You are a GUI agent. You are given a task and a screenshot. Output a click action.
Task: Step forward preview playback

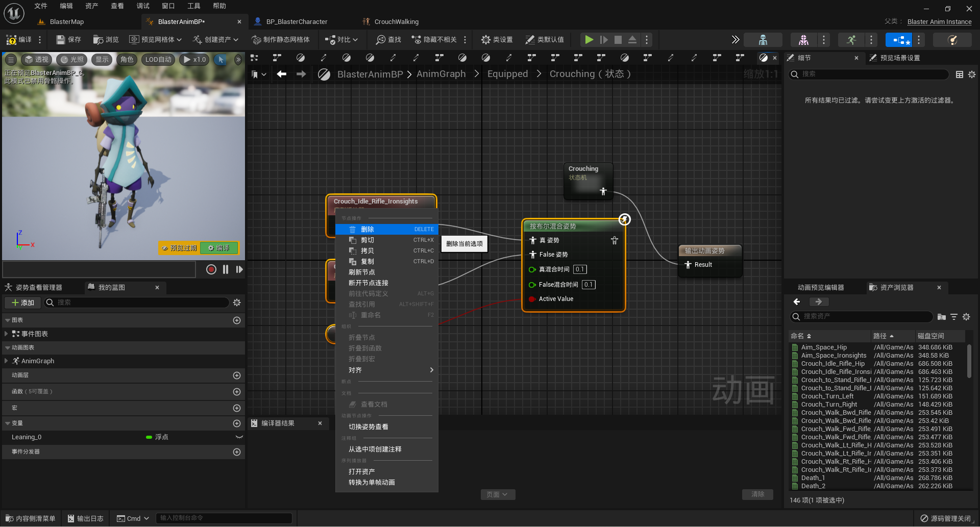239,269
